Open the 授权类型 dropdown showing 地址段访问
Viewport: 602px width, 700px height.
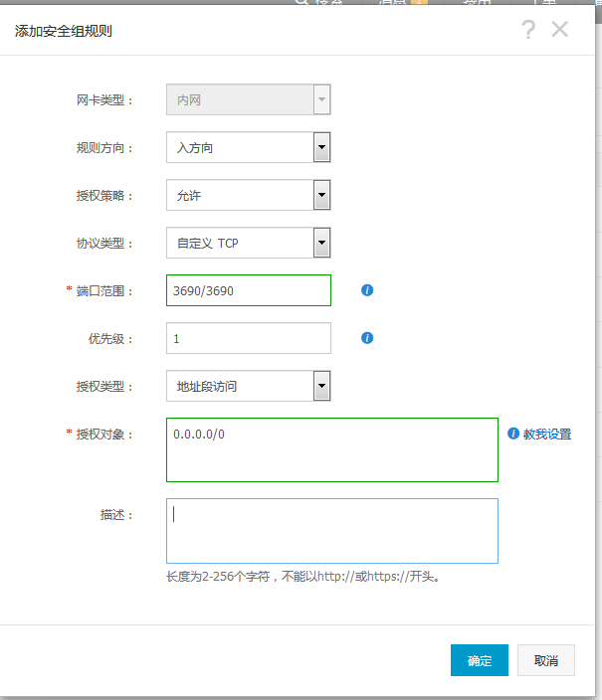coord(248,386)
